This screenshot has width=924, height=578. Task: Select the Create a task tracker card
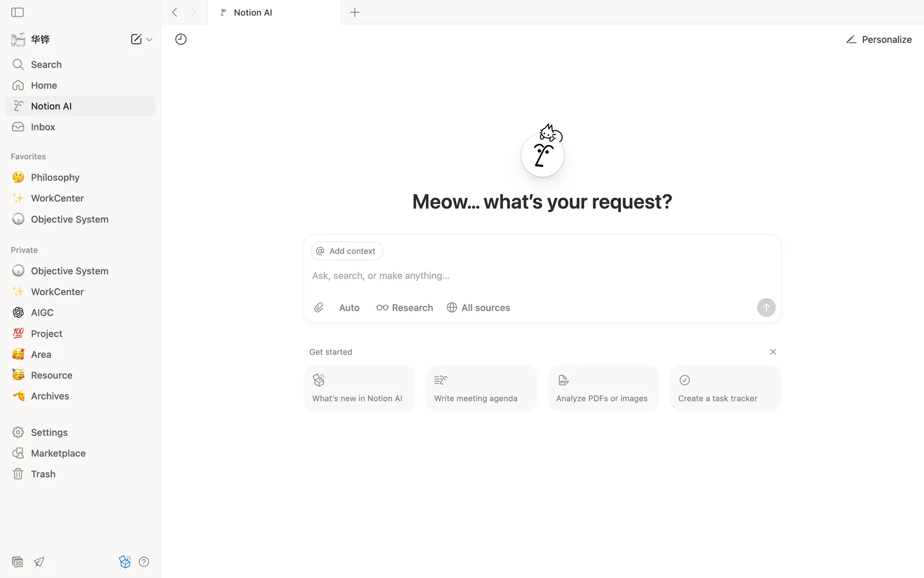[x=725, y=388]
